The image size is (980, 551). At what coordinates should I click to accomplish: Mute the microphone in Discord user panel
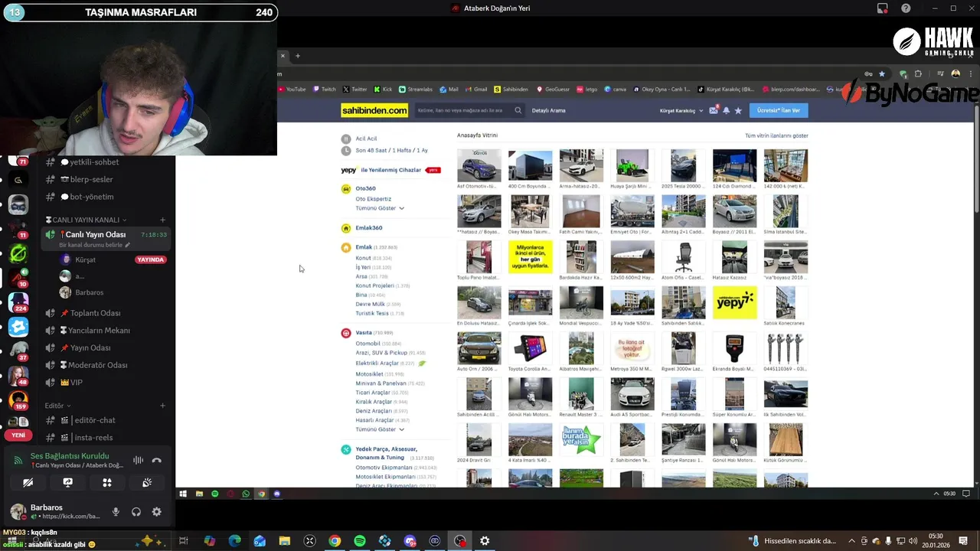(116, 512)
